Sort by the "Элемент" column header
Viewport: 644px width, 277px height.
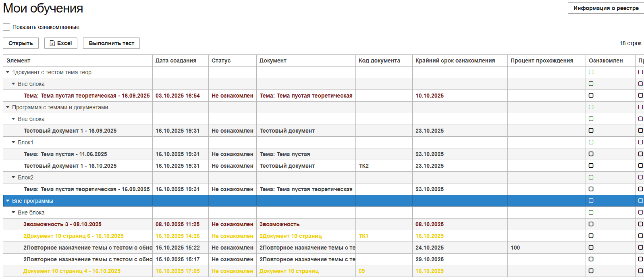click(x=78, y=60)
